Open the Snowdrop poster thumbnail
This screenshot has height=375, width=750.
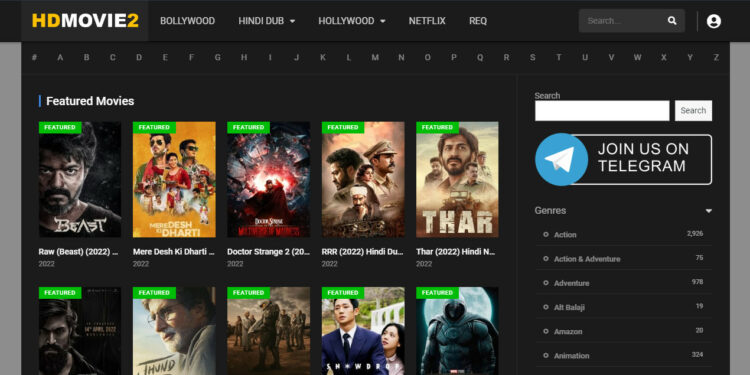click(363, 331)
